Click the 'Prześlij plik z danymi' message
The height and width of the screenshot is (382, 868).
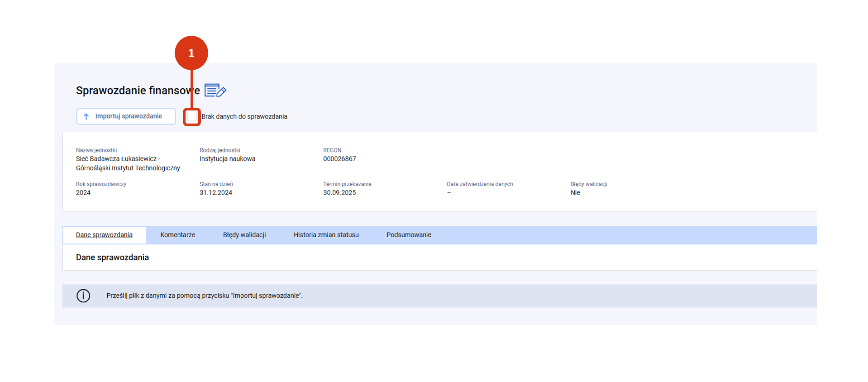pos(205,296)
